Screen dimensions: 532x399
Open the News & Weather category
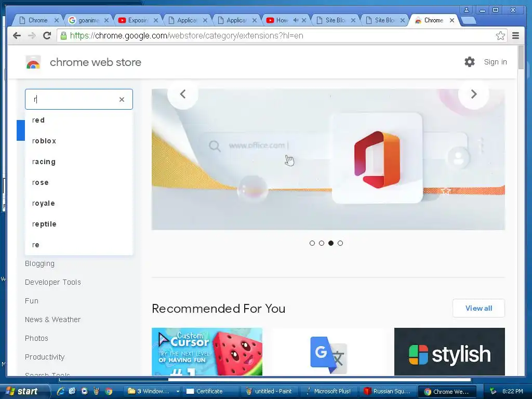coord(52,320)
